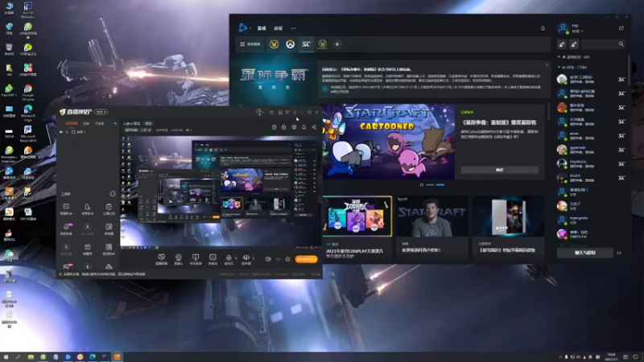This screenshot has height=362, width=644.
Task: Open the toolbox settings circle icon
Action: pyautogui.click(x=113, y=194)
